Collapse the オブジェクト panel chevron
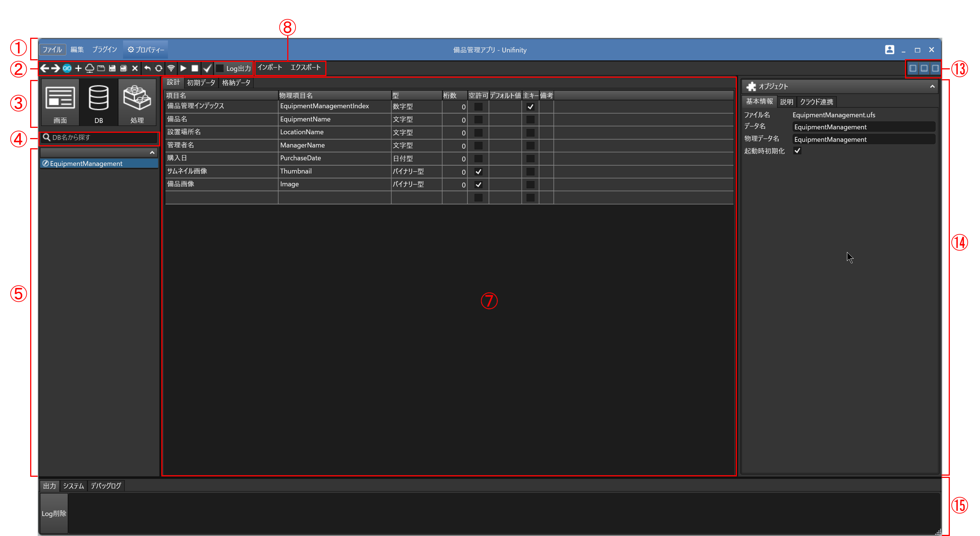 932,87
